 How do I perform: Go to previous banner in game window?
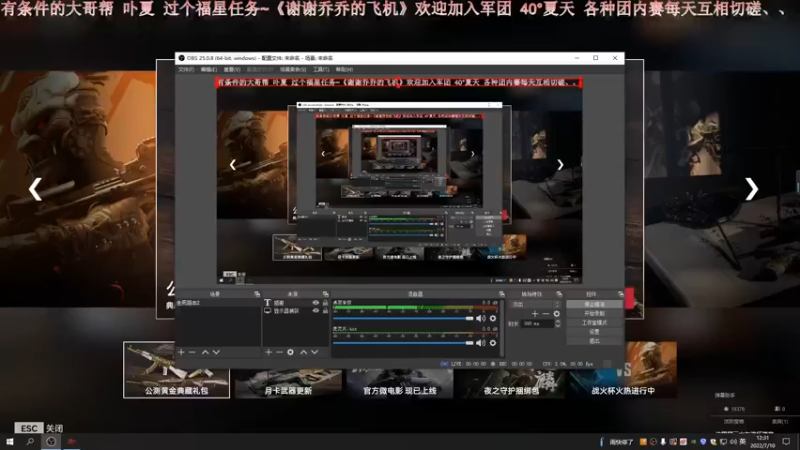(35, 189)
